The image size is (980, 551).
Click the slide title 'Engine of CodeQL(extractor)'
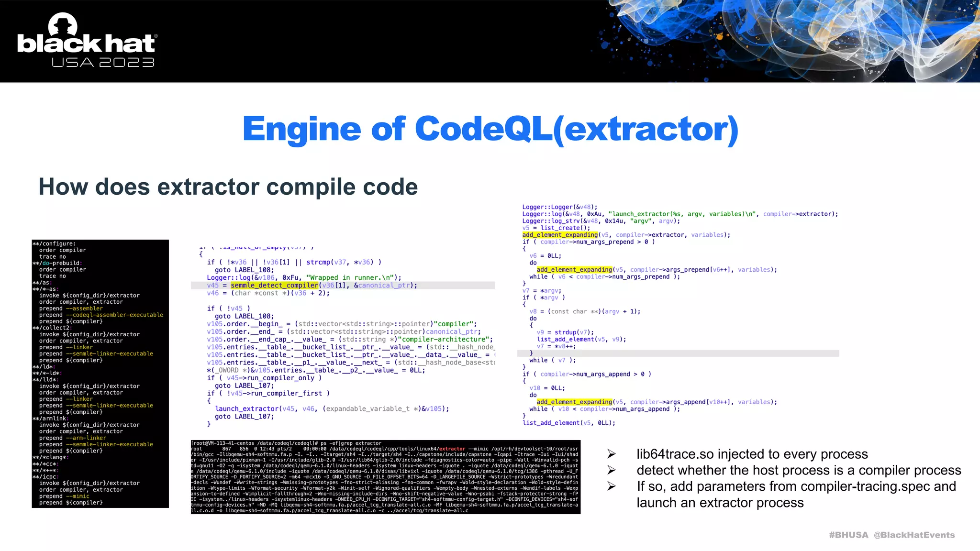[490, 129]
